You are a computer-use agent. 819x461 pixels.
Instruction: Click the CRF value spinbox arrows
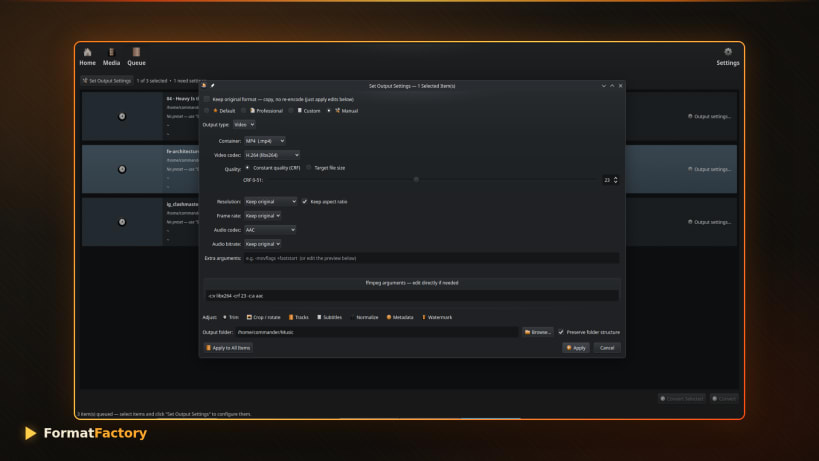(x=616, y=180)
